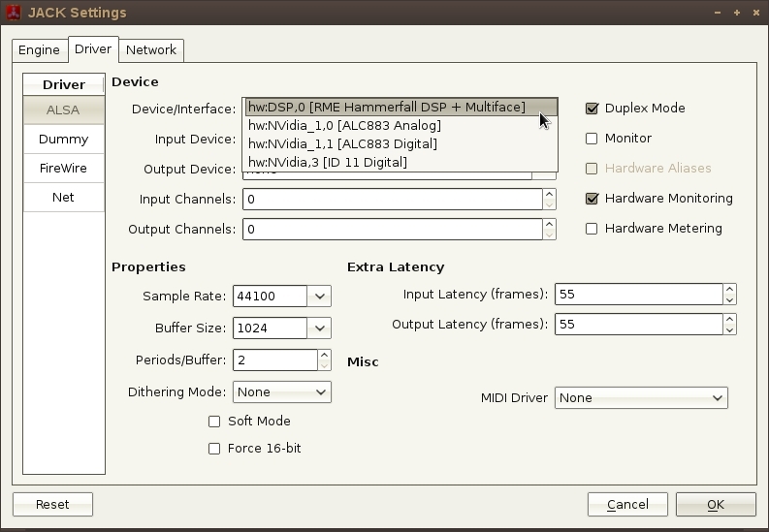Viewport: 769px width, 532px height.
Task: Disable Duplex Mode checkbox
Action: click(592, 109)
